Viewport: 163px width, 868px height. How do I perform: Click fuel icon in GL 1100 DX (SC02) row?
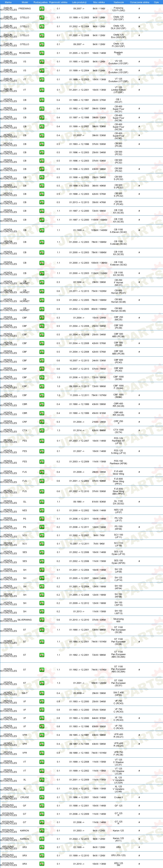click(42, 502)
